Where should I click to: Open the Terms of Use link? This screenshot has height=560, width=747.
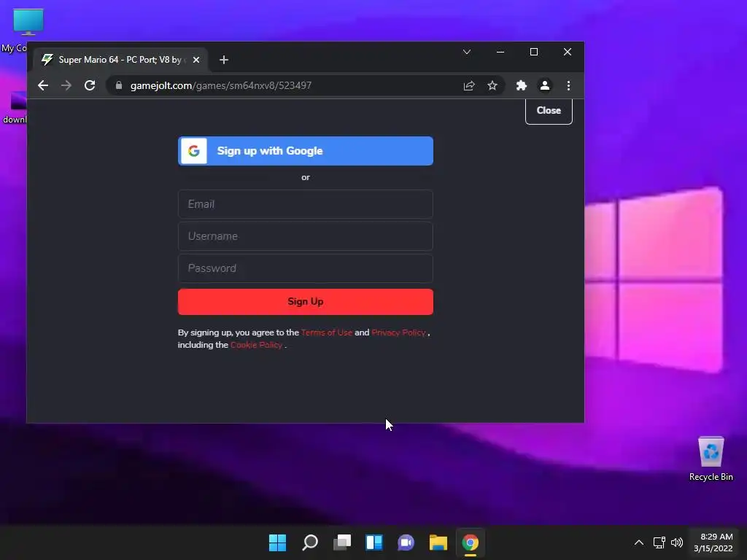[x=327, y=332]
